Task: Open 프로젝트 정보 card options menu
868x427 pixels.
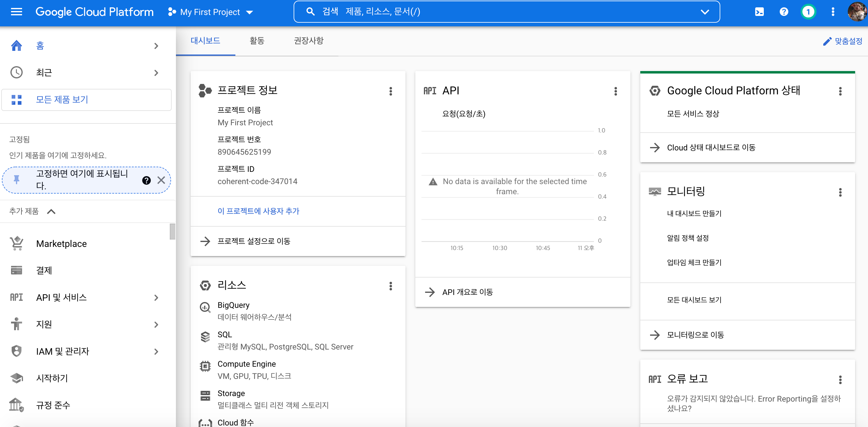Action: (390, 91)
